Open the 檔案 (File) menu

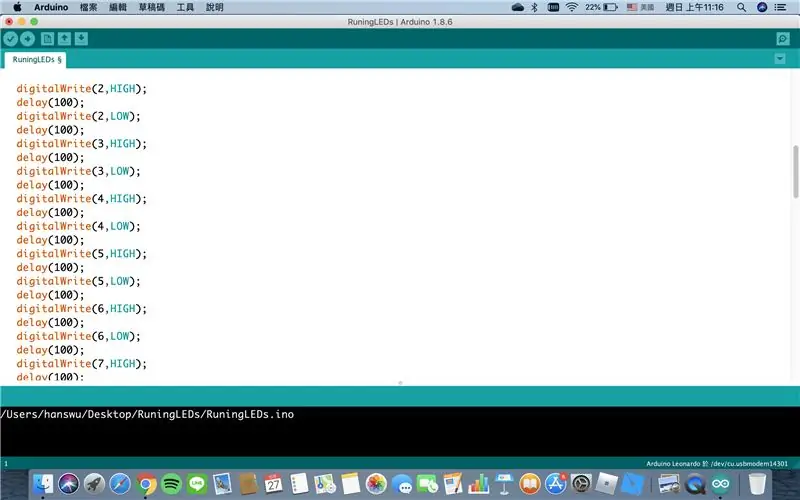pos(88,7)
